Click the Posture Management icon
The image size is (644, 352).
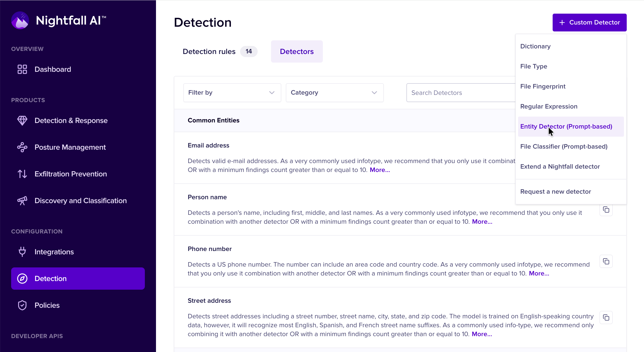click(22, 147)
